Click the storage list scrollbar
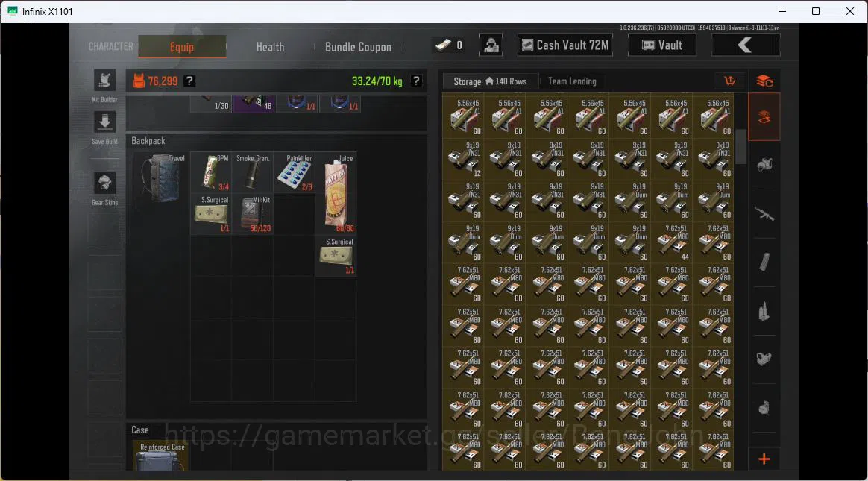Screen dimensions: 868x481 (x=740, y=146)
